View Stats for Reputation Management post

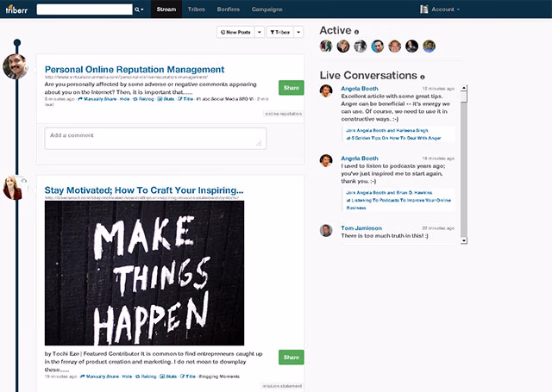click(166, 99)
